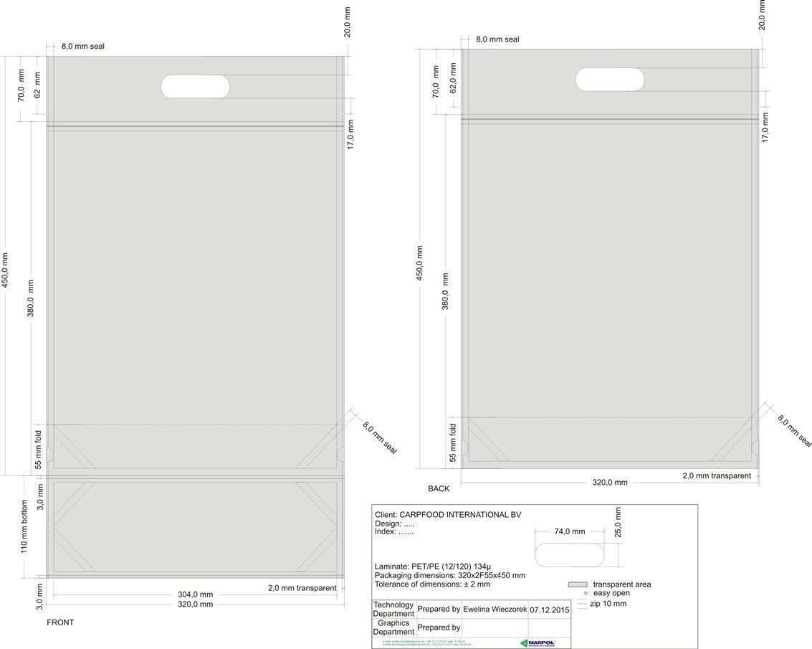Click the transparent area legend swatch
The height and width of the screenshot is (649, 812).
(x=577, y=584)
